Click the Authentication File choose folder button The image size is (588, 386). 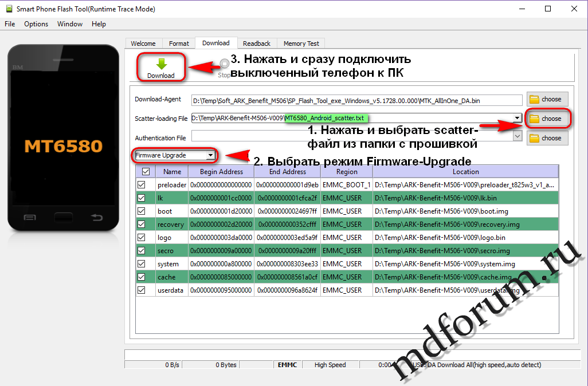tap(547, 138)
